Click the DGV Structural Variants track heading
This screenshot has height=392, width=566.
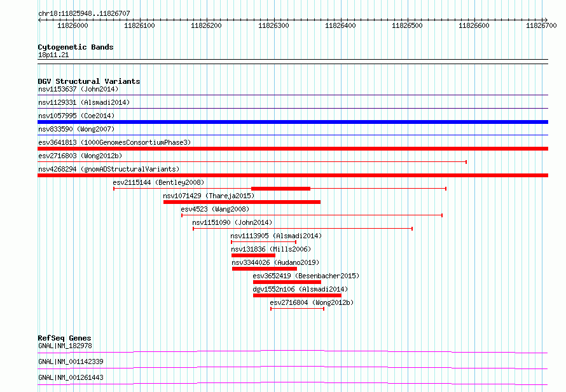pyautogui.click(x=89, y=81)
